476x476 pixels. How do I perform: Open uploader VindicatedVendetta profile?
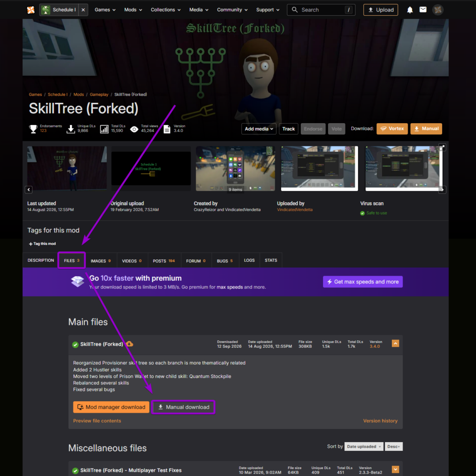pyautogui.click(x=294, y=210)
